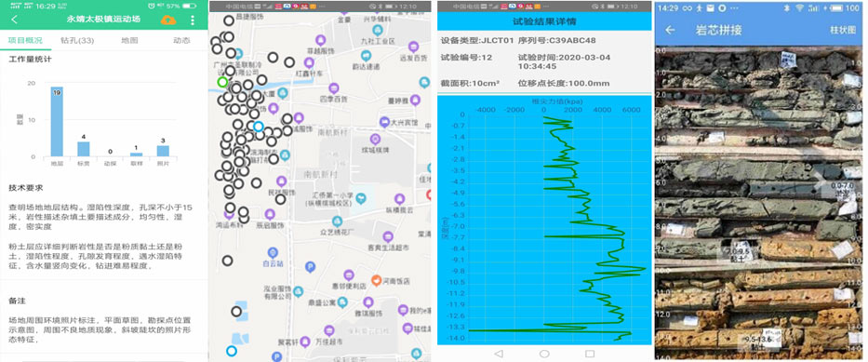Viewport: 868px width, 362px height.
Task: Tap cyan pin beside 泓业服饰有限公司
Action: pyautogui.click(x=299, y=291)
